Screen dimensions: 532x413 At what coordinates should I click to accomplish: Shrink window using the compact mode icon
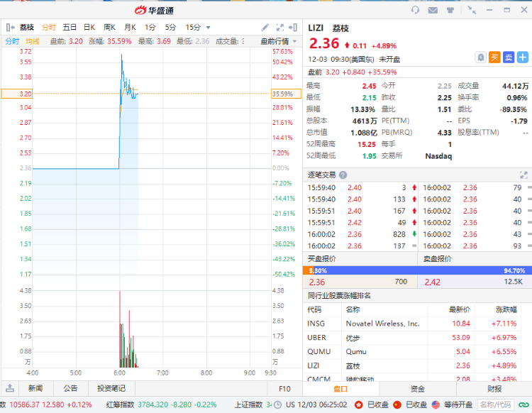(x=472, y=10)
